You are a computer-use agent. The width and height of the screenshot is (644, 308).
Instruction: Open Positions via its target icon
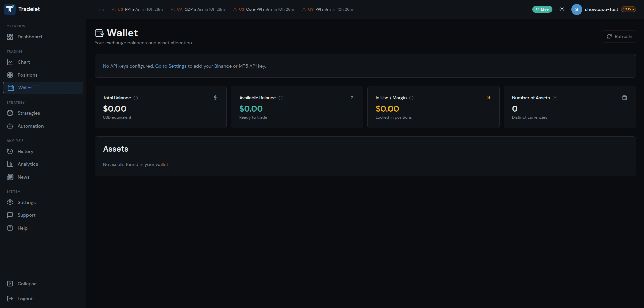pyautogui.click(x=10, y=75)
